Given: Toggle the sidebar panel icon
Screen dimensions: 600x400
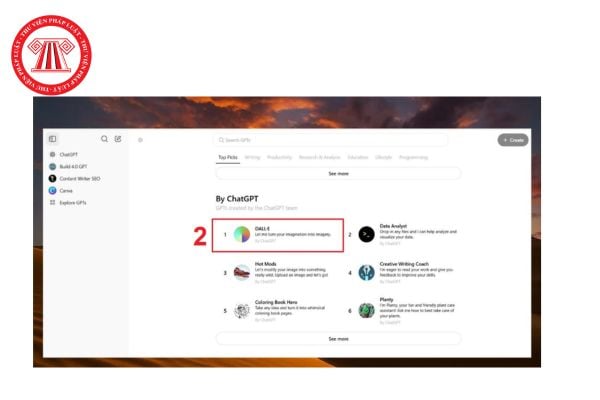Looking at the screenshot, I should (52, 139).
